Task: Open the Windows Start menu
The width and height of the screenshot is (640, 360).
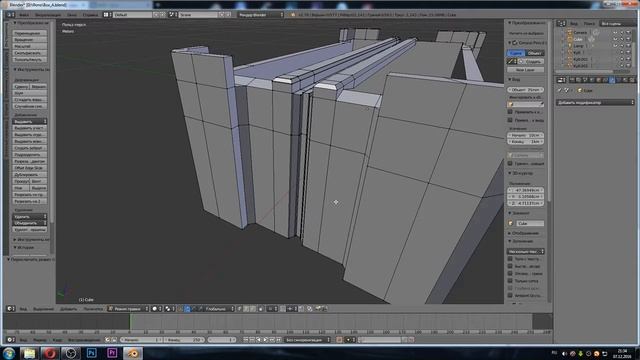Action: click(x=9, y=353)
